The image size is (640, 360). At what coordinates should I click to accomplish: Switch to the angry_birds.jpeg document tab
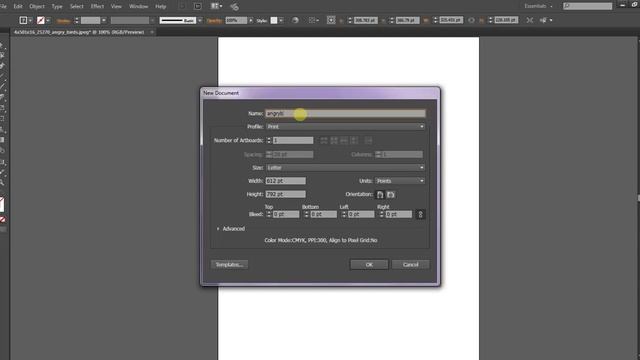(x=79, y=32)
